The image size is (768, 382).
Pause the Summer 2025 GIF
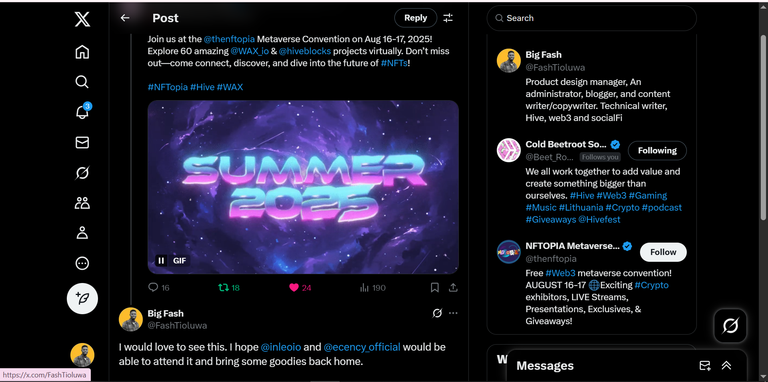(x=161, y=261)
